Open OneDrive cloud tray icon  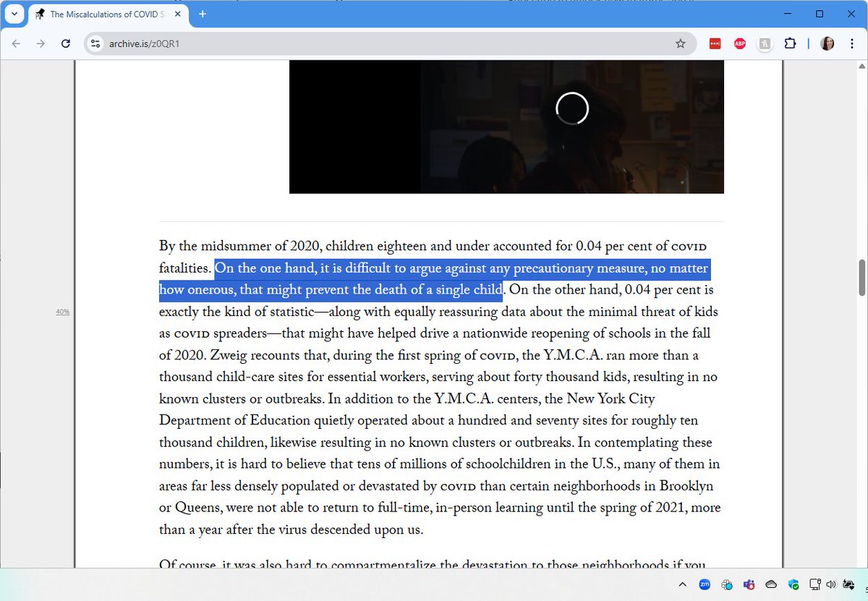click(770, 584)
